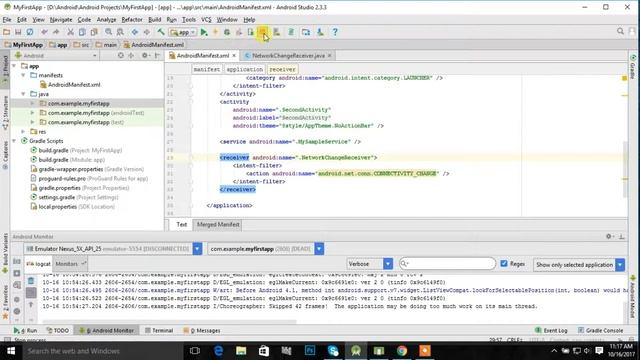Run the app with green play icon
The height and width of the screenshot is (360, 640).
point(204,32)
